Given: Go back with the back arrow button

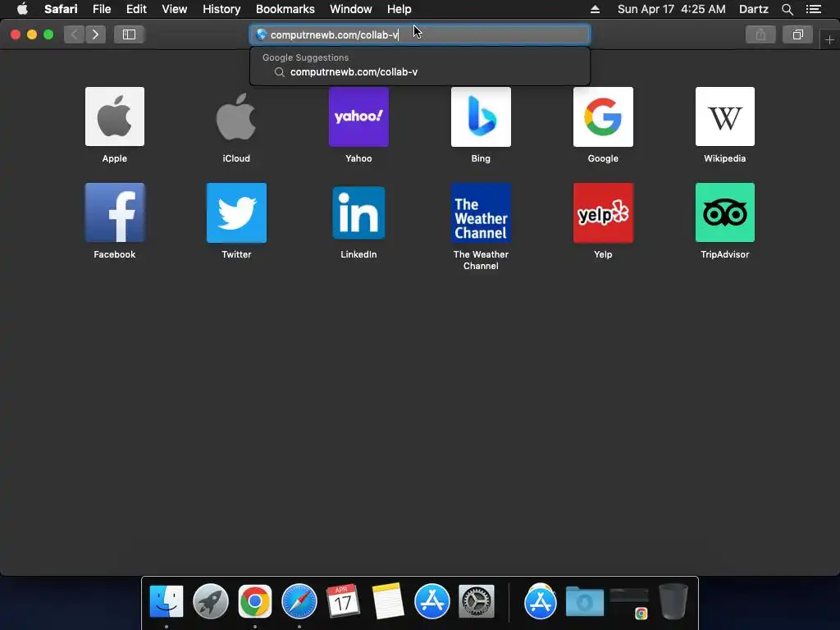Looking at the screenshot, I should [75, 34].
